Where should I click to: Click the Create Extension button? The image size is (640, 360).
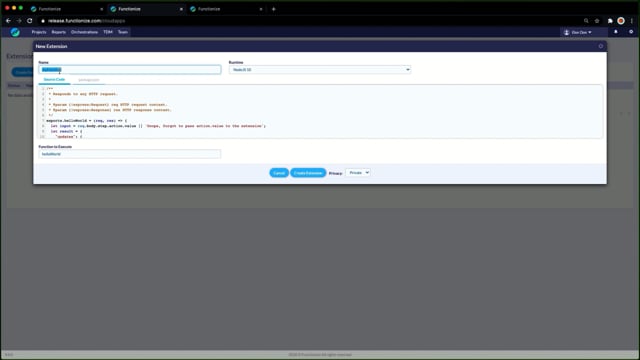308,173
